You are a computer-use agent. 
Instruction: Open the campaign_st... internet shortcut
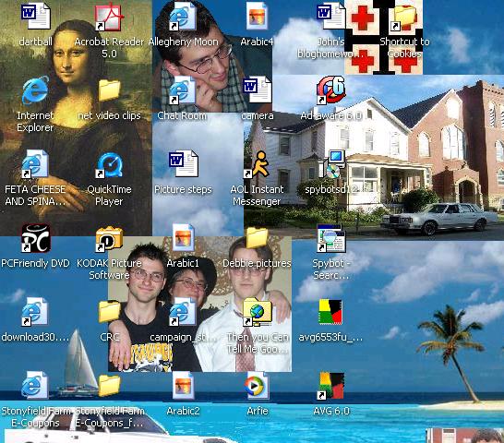[x=182, y=312]
